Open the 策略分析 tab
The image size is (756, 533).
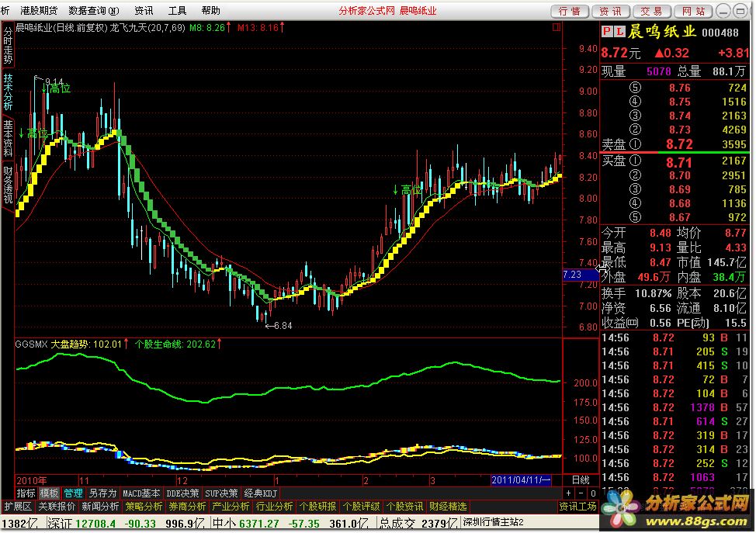[x=144, y=507]
